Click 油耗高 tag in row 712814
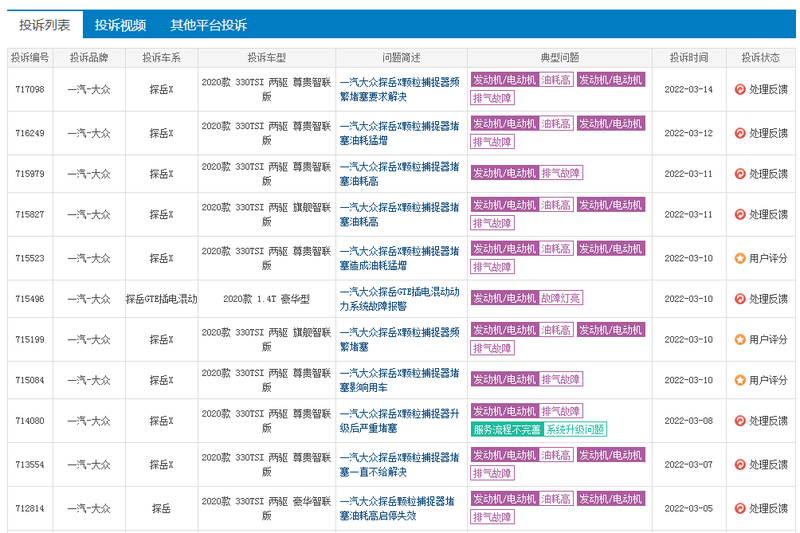The height and width of the screenshot is (533, 800). pos(556,499)
